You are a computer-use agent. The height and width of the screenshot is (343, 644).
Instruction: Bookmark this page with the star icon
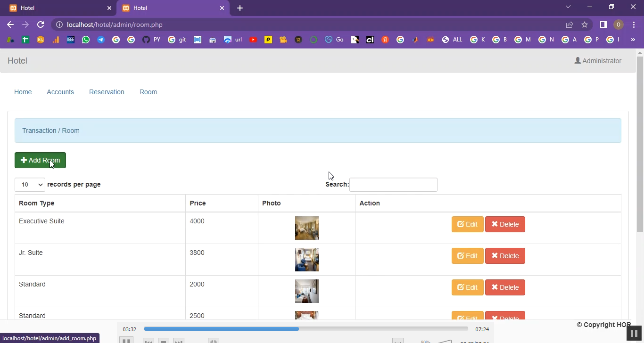[x=585, y=24]
